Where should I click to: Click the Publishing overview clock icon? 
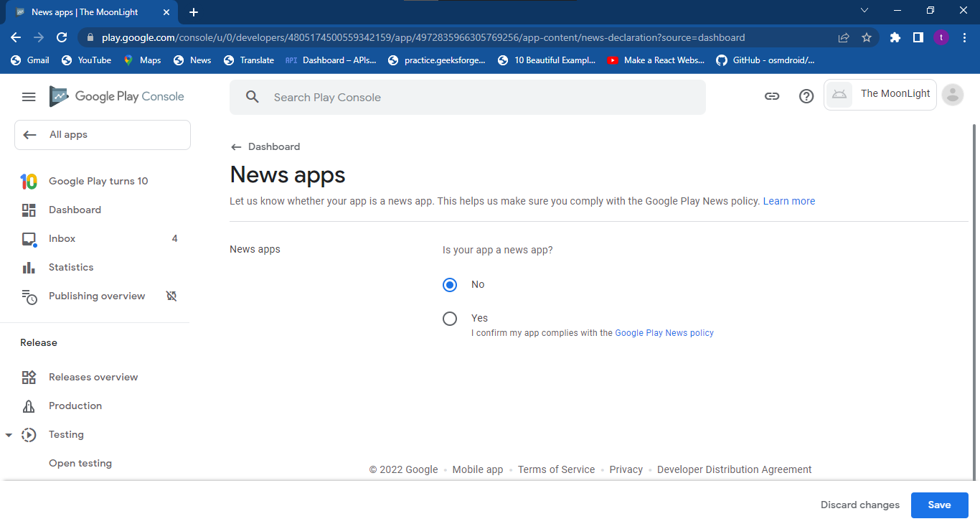coord(29,296)
